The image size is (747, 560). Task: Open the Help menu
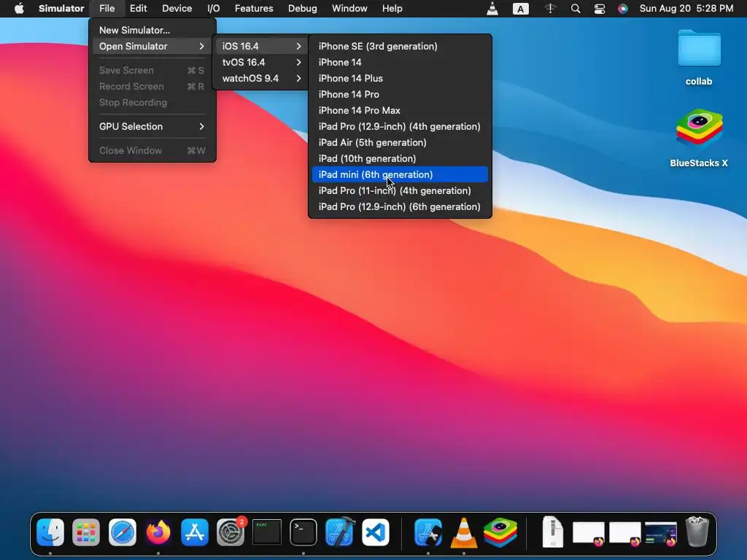pos(392,9)
